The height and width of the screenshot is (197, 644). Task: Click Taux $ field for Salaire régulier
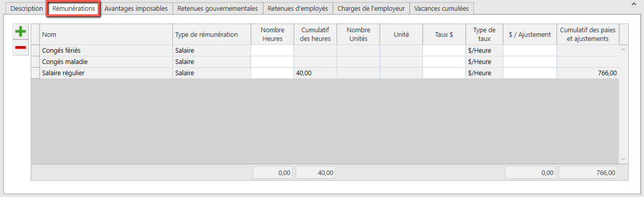click(x=444, y=73)
